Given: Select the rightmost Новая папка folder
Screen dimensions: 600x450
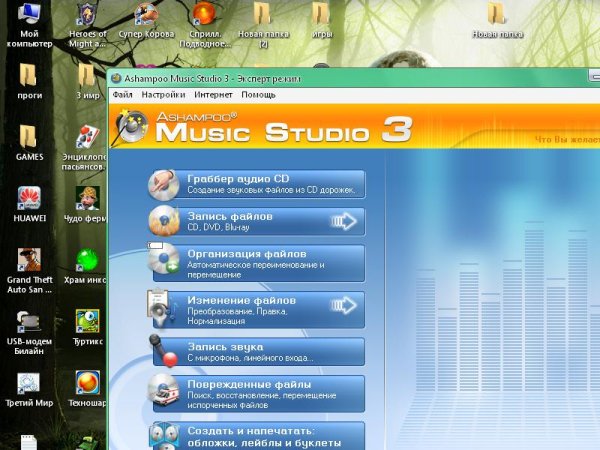Looking at the screenshot, I should [x=497, y=21].
